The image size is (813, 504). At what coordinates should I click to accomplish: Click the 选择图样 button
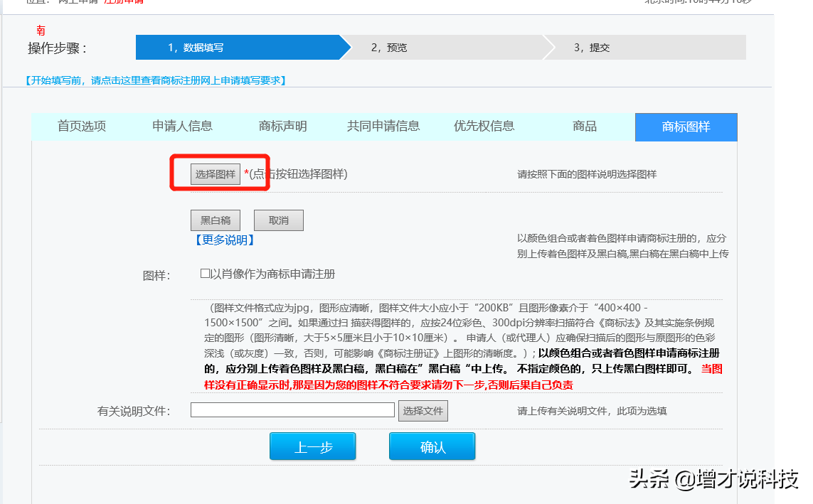click(215, 174)
